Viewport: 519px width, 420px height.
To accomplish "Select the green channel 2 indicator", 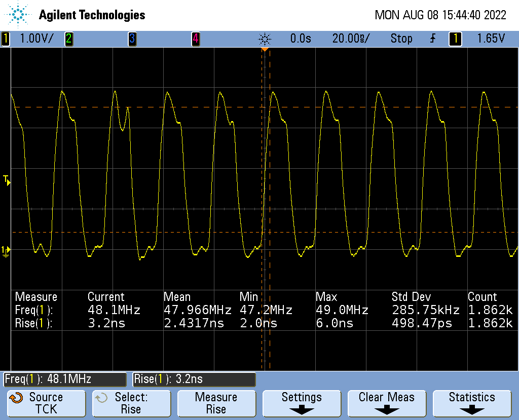I will point(68,39).
